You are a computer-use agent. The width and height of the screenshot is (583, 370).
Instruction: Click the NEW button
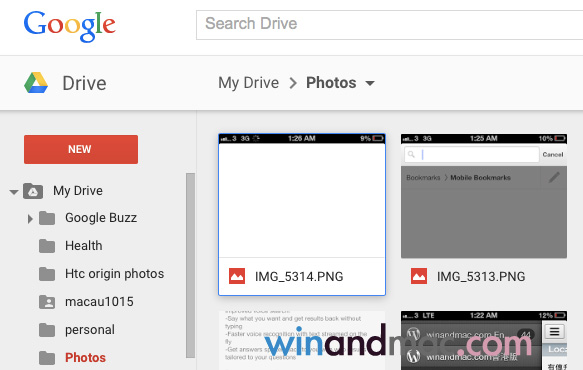(x=81, y=149)
